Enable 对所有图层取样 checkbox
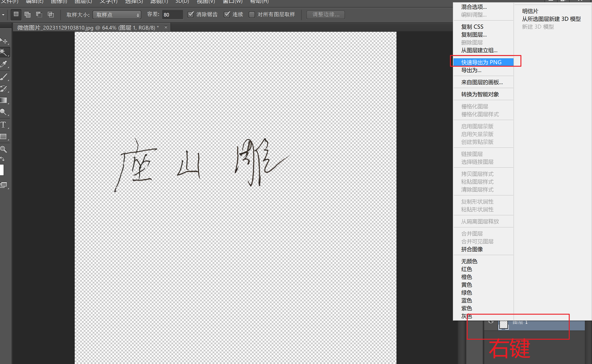Screen dimensions: 592x364 pos(252,15)
